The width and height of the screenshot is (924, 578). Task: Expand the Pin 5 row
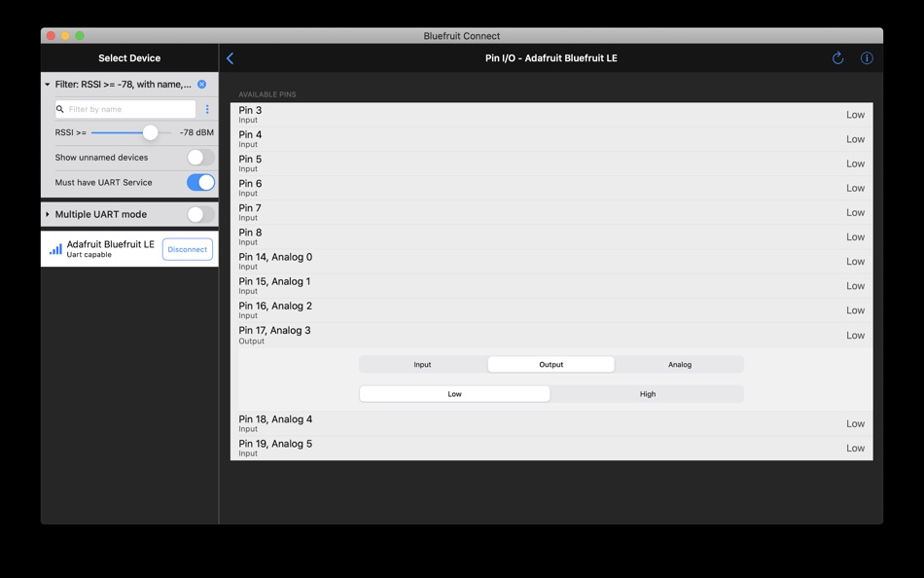[551, 164]
